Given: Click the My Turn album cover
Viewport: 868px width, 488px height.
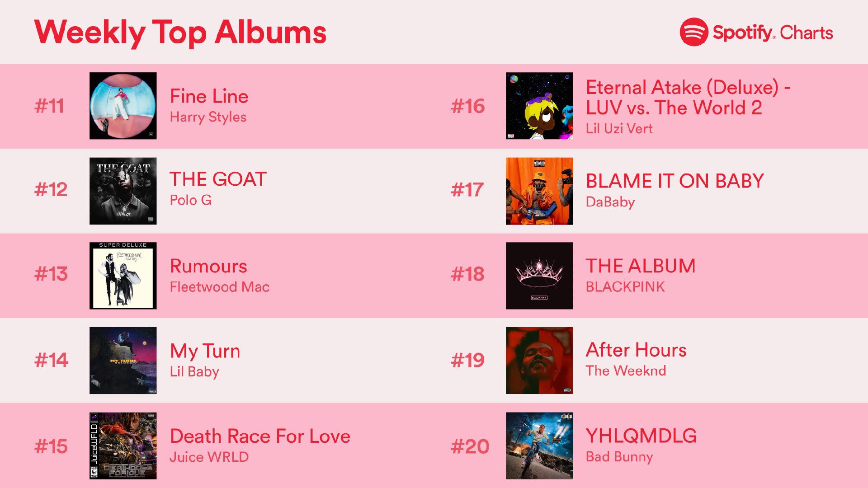Looking at the screenshot, I should pos(123,361).
